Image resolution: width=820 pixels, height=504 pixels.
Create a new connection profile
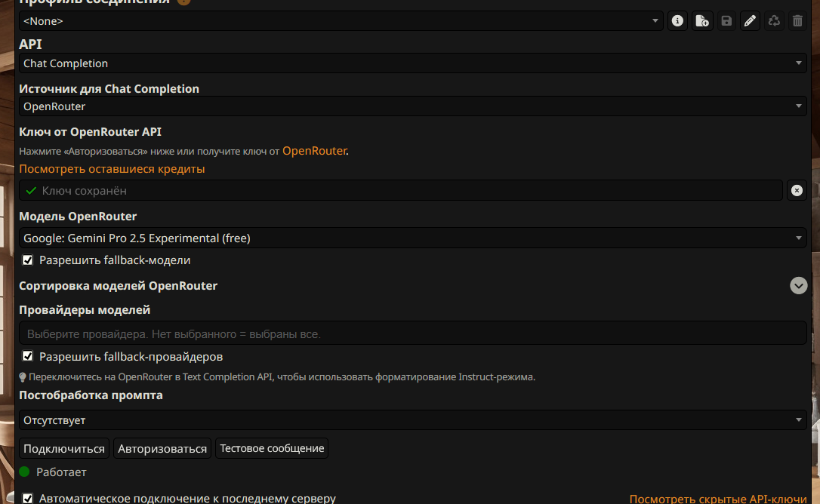pyautogui.click(x=701, y=21)
